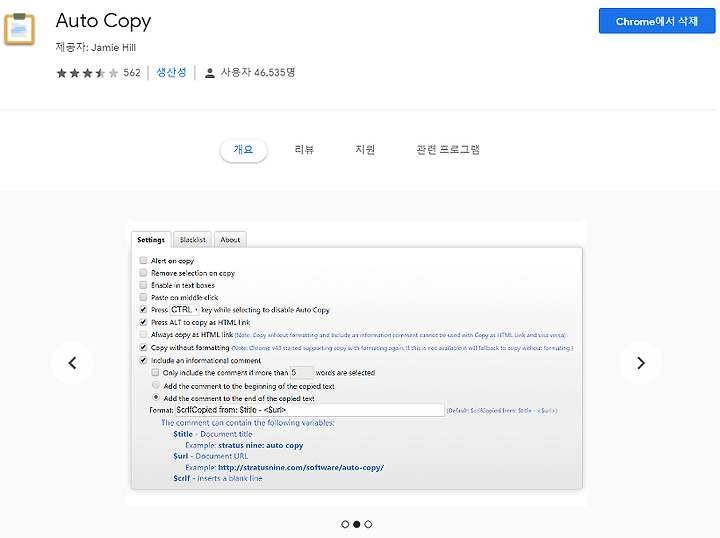
Task: Select 'Add the comment to the beginning' radio
Action: (x=156, y=385)
